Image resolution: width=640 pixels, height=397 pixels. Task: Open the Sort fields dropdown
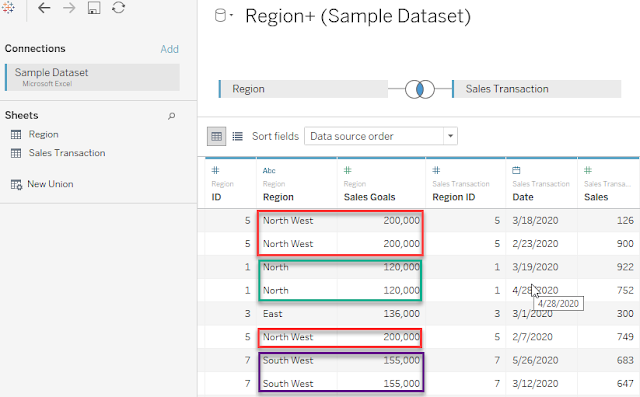(380, 136)
